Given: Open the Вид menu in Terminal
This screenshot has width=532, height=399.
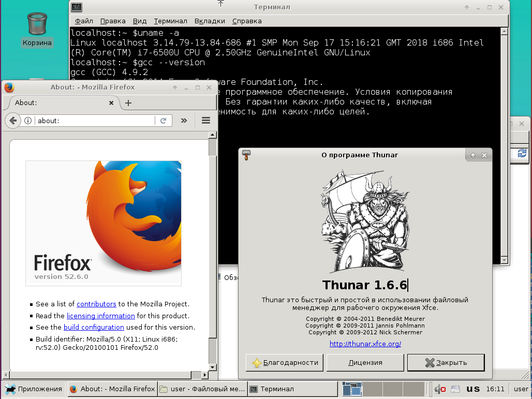Looking at the screenshot, I should [x=139, y=21].
